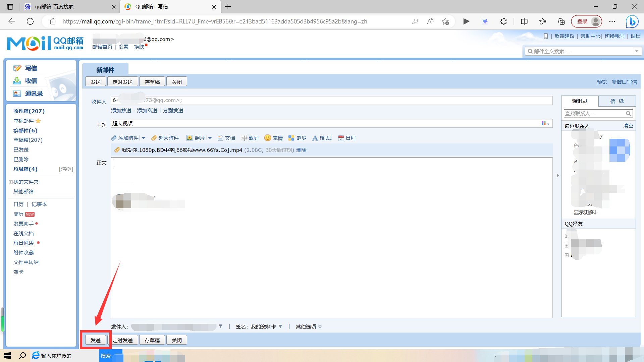Click the 超大附件 paperclip attachment icon
The height and width of the screenshot is (362, 644).
tap(154, 138)
